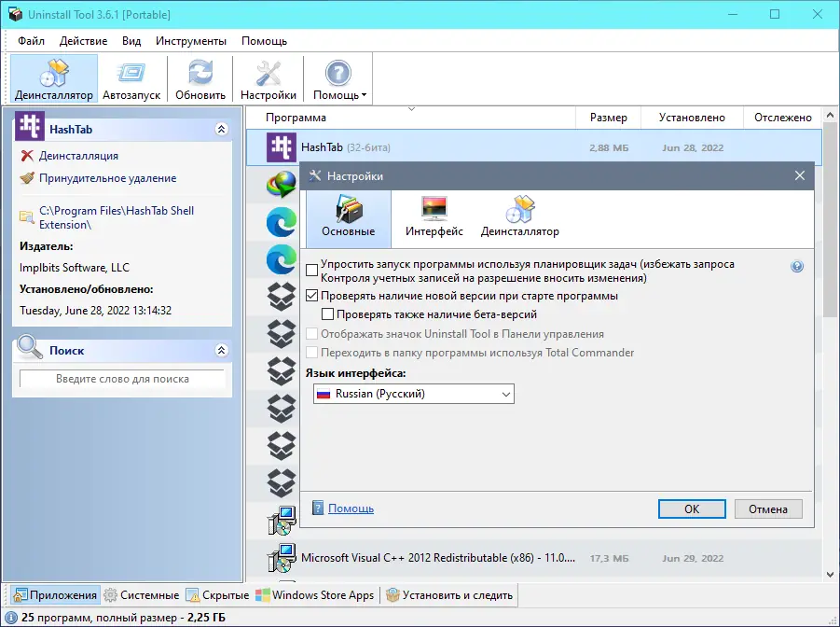Open the Помощь link in settings dialog

pos(351,509)
